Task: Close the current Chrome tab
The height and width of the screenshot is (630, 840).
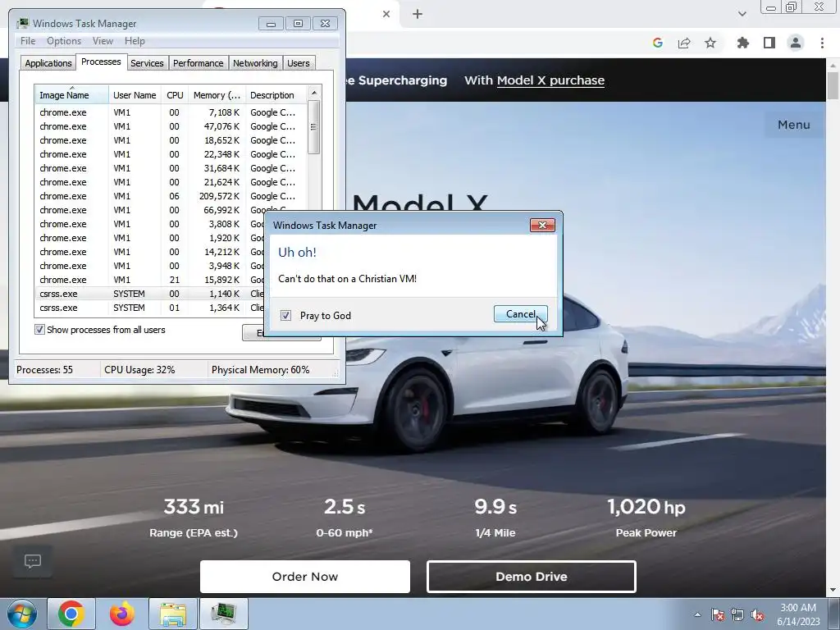Action: [386, 15]
